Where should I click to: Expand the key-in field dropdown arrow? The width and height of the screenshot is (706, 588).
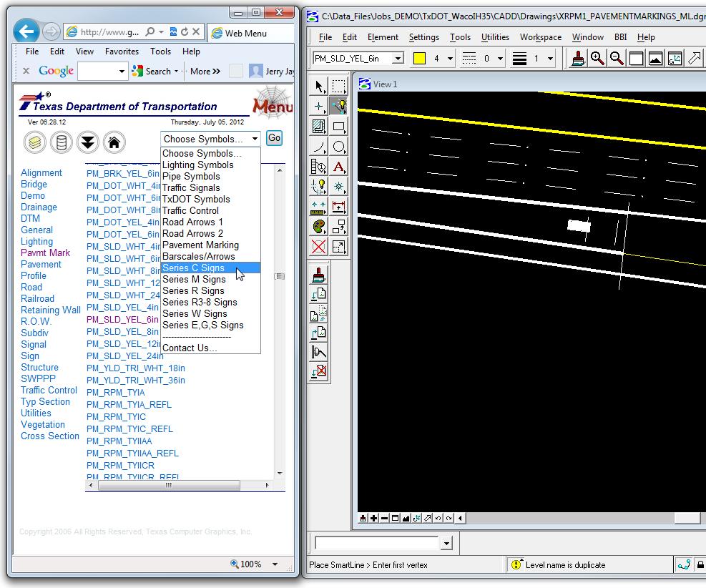pyautogui.click(x=446, y=543)
